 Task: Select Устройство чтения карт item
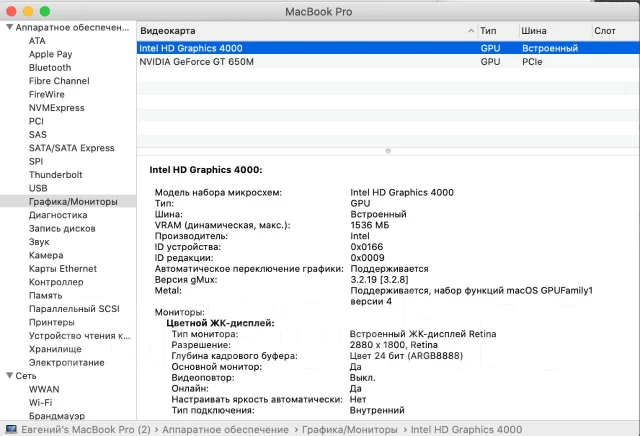[x=80, y=336]
